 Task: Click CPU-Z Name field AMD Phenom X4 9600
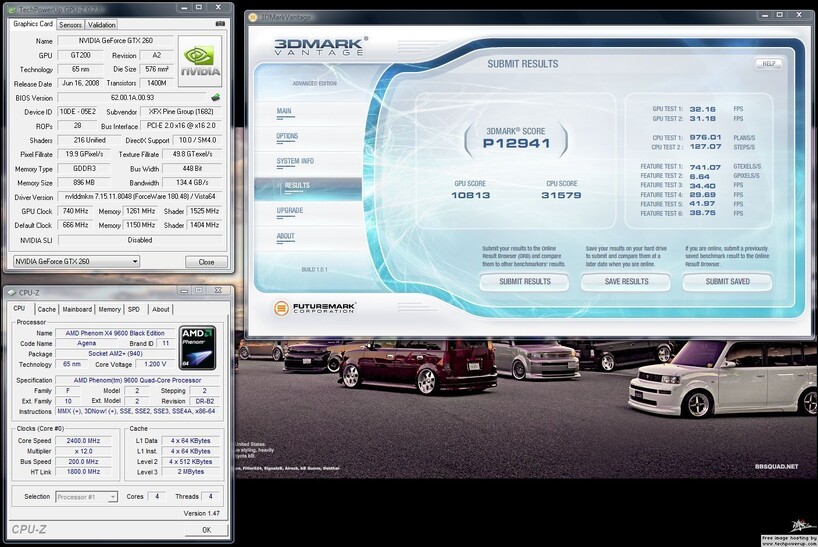click(x=115, y=333)
